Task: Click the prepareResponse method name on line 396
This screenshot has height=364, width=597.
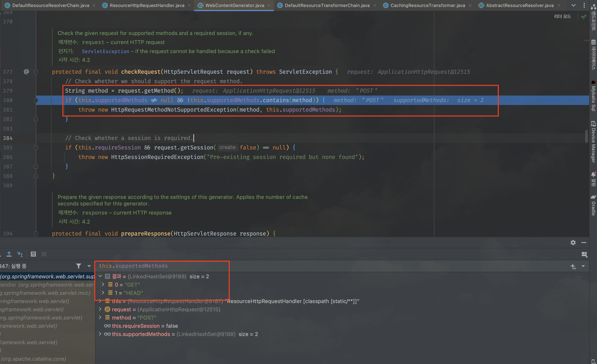Action: point(146,234)
